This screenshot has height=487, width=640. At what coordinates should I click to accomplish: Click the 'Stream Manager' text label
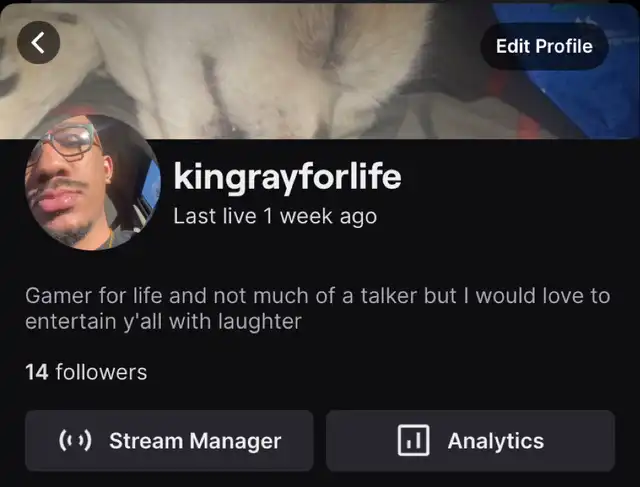point(195,441)
